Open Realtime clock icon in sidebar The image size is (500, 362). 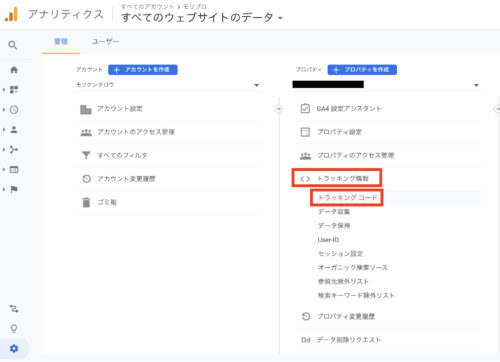(x=14, y=110)
